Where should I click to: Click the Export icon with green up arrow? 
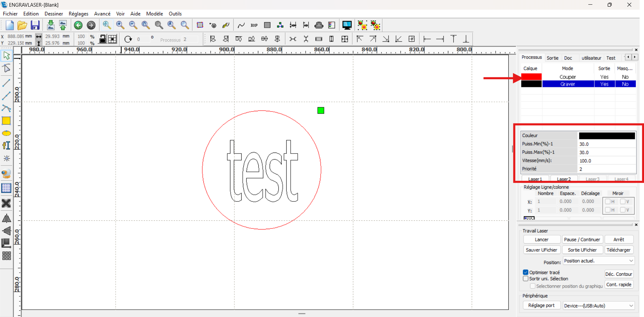tap(63, 25)
